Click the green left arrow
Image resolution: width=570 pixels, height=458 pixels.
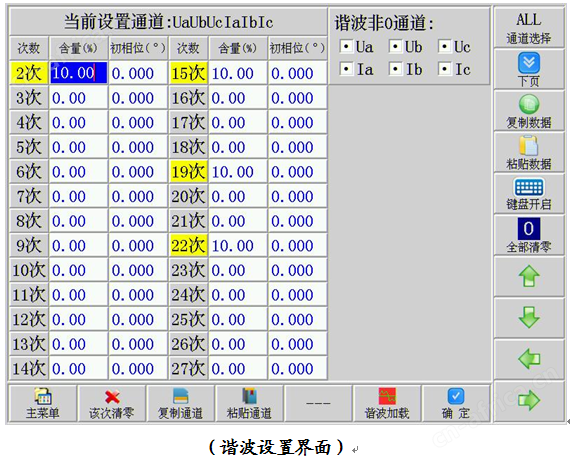(x=529, y=359)
